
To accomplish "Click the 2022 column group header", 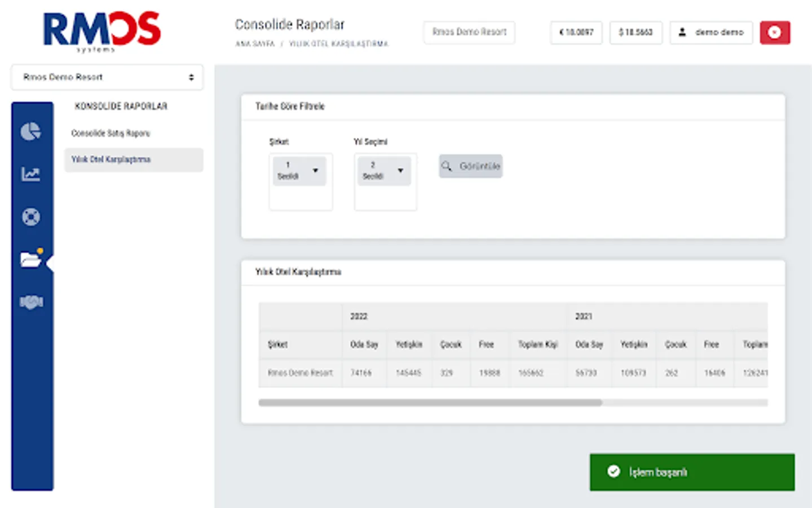I will point(454,316).
